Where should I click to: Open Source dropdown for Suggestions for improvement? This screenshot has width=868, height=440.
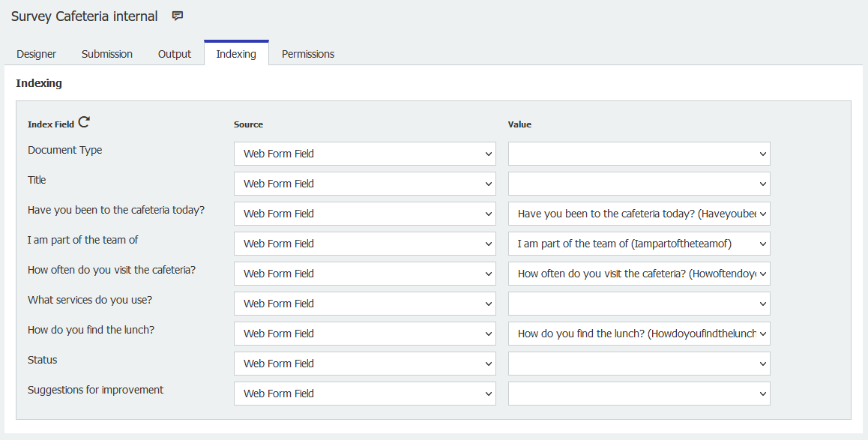coord(364,394)
